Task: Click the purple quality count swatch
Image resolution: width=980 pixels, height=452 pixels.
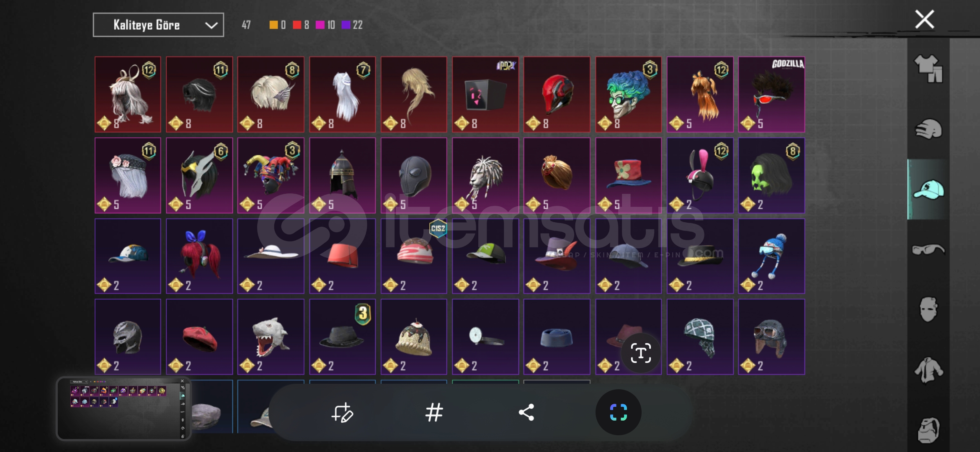Action: click(x=346, y=25)
